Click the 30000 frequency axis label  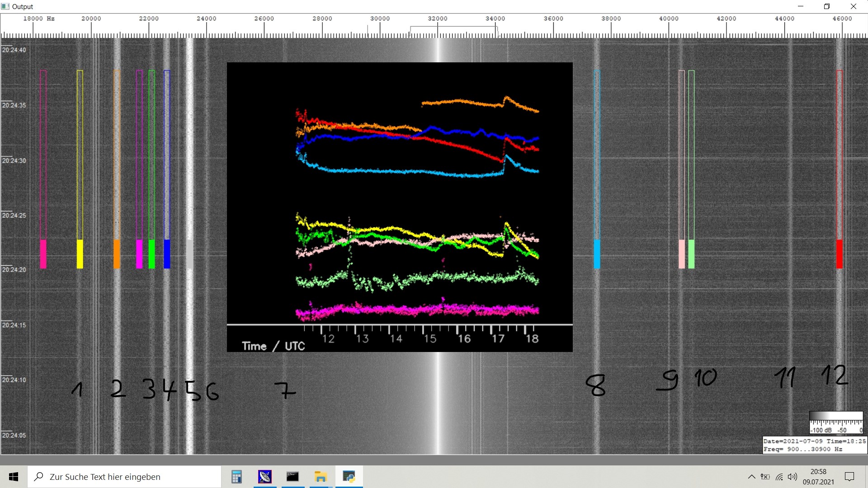pos(380,19)
